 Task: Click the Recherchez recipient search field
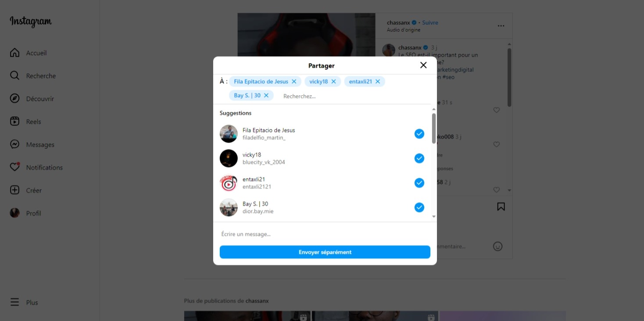(x=355, y=96)
